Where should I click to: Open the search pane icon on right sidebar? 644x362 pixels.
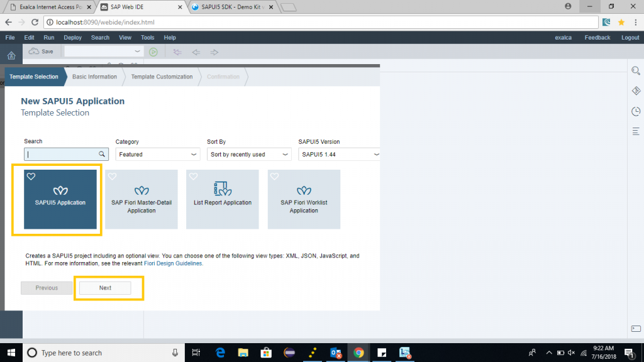point(636,70)
